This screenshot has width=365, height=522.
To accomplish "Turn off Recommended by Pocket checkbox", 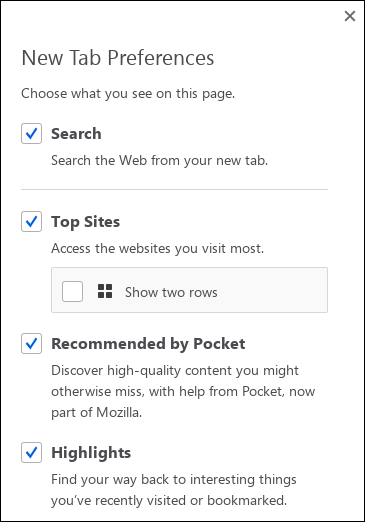I will pyautogui.click(x=31, y=343).
